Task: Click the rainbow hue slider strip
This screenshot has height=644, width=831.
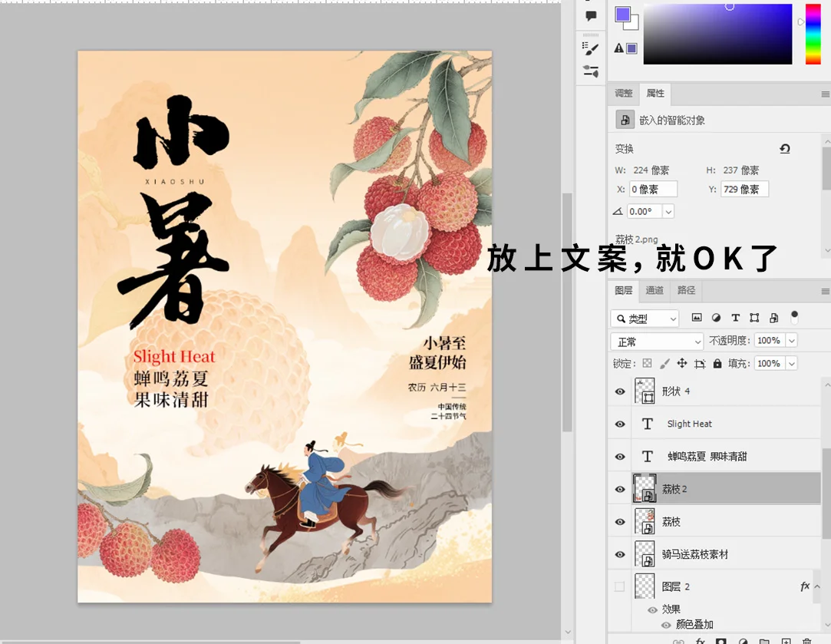Action: coord(813,34)
